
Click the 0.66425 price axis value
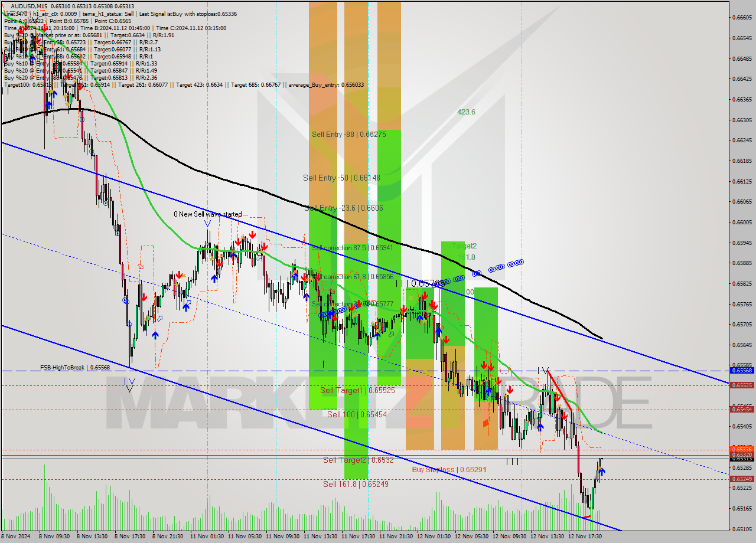742,79
